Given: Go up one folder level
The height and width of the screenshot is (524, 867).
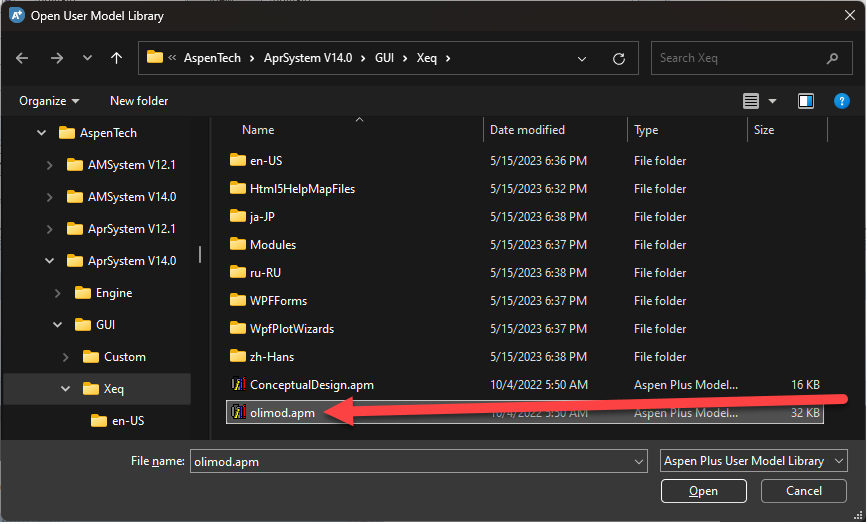Looking at the screenshot, I should (116, 57).
